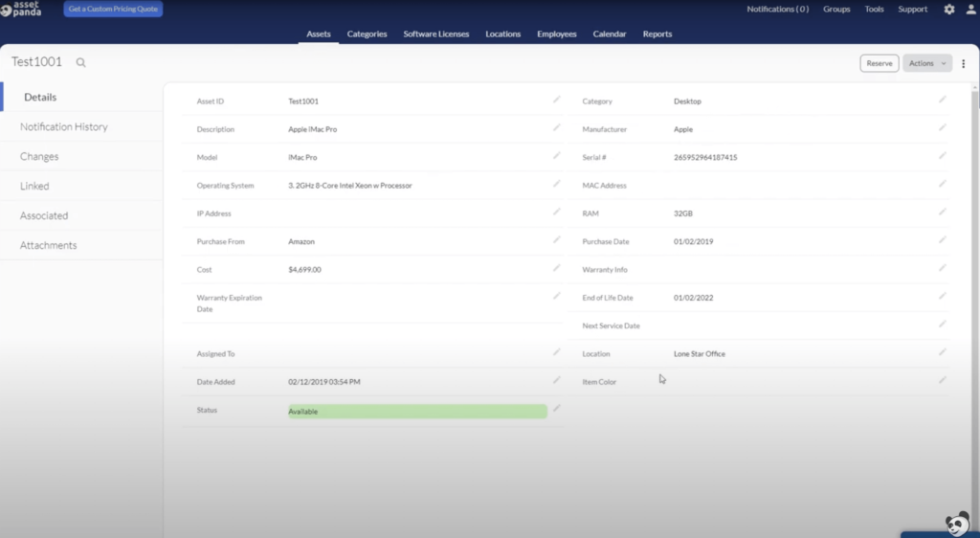Open the panda chat helper icon
This screenshot has height=538, width=980.
[x=957, y=524]
